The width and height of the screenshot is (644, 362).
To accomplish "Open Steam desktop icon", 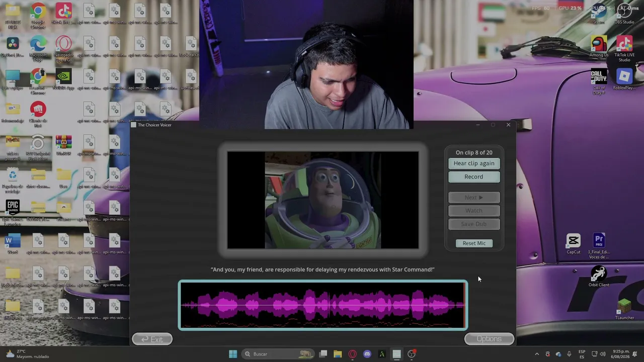I will 599,14.
